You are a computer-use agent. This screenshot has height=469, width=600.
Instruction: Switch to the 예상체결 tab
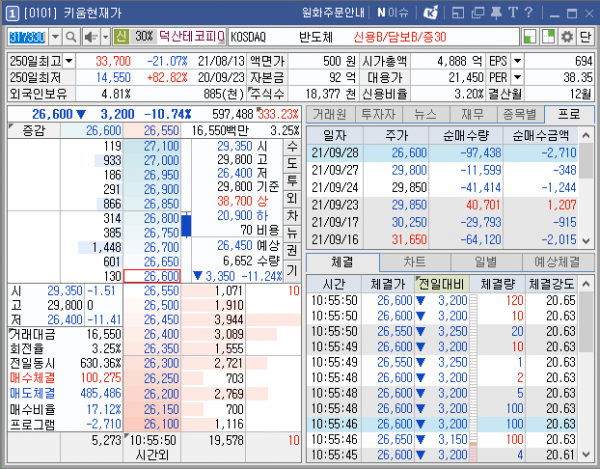pyautogui.click(x=558, y=262)
